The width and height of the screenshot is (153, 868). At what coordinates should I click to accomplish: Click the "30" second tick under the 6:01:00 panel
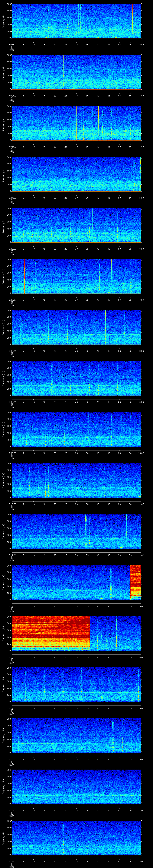(77, 44)
